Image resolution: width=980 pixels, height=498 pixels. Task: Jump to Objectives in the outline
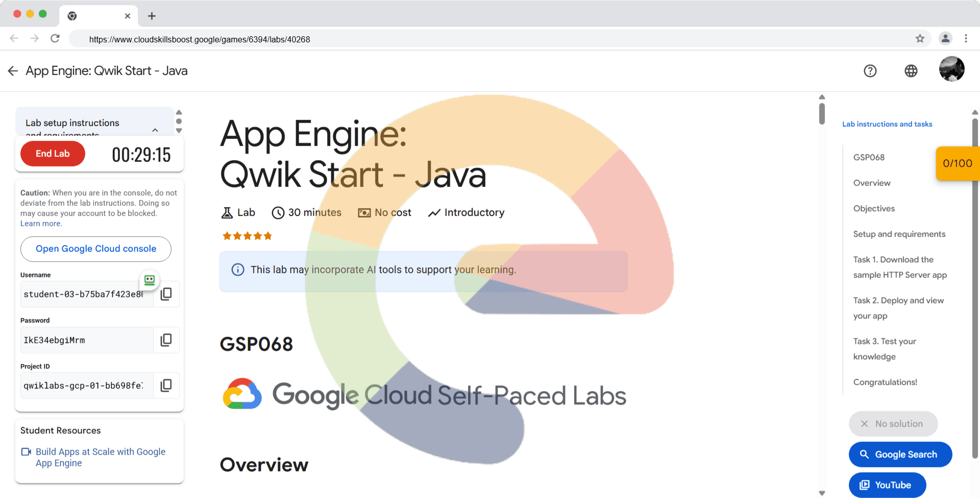click(x=874, y=208)
